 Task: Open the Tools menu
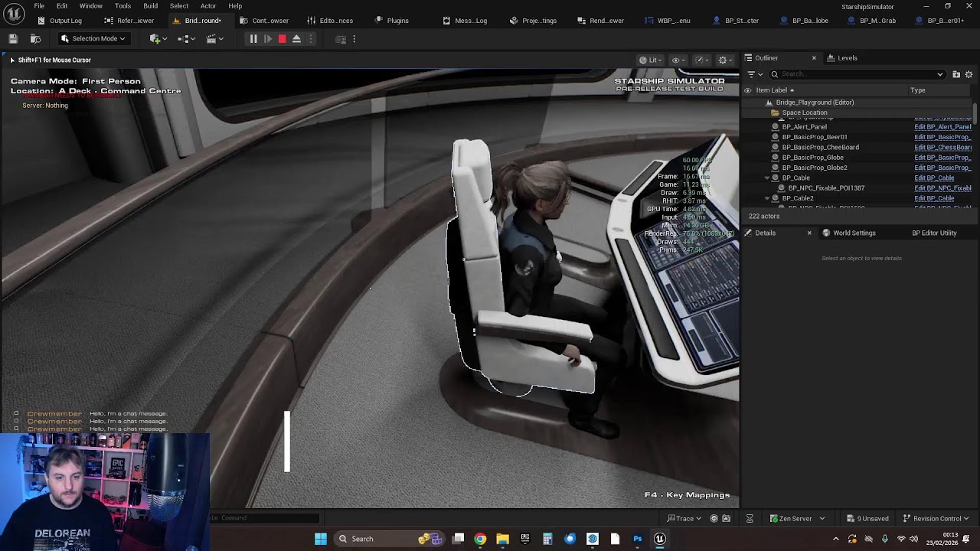(122, 6)
